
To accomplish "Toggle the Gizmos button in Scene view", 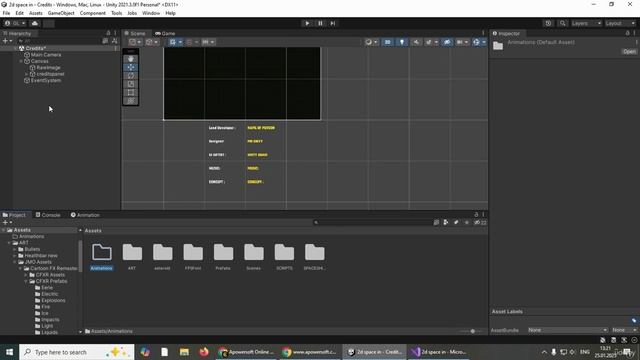I will pyautogui.click(x=476, y=42).
